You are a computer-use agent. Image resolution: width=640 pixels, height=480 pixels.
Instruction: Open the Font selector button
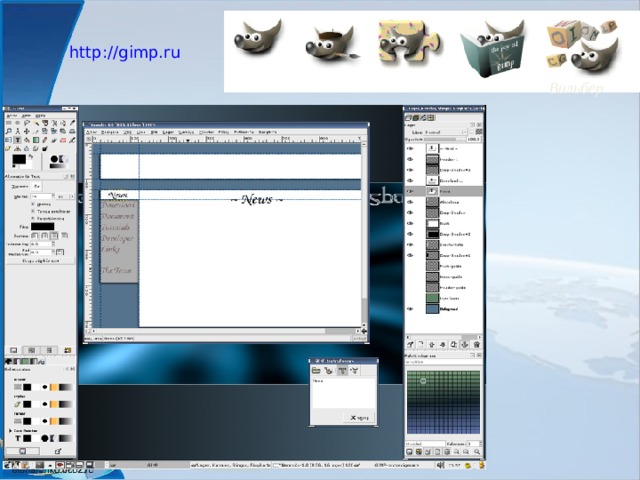point(37,186)
